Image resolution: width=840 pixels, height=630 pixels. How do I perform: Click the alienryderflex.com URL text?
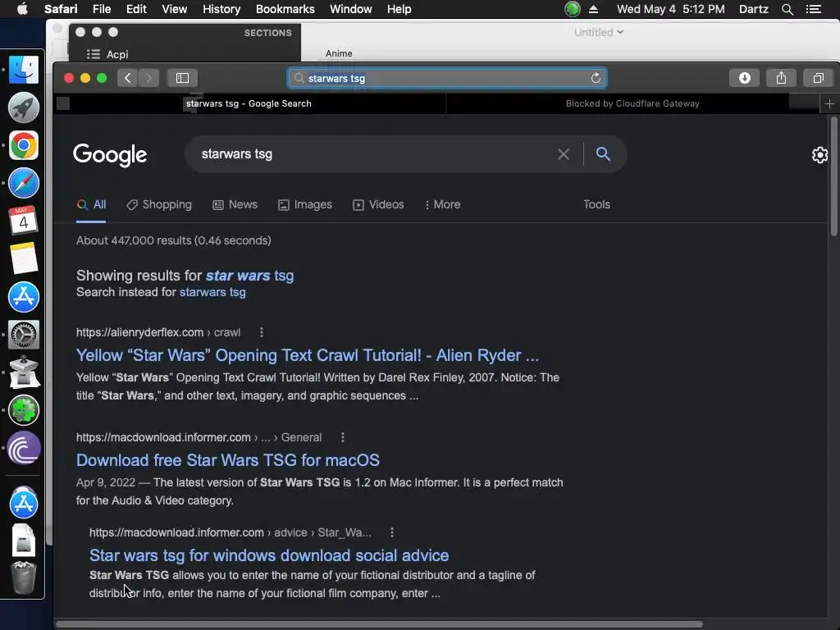139,333
